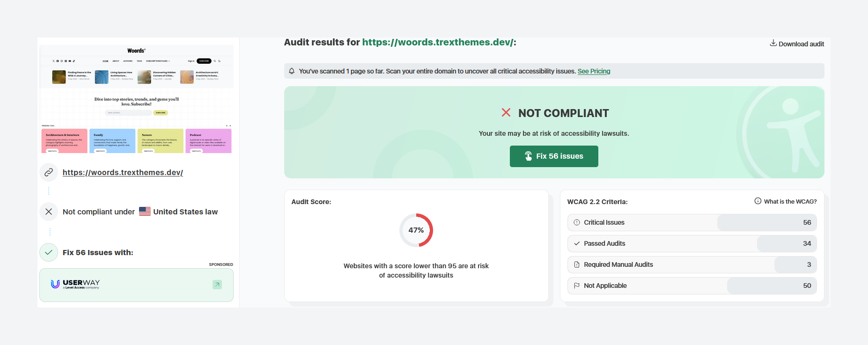Expand the Passed Audits row
The height and width of the screenshot is (345, 868).
691,243
